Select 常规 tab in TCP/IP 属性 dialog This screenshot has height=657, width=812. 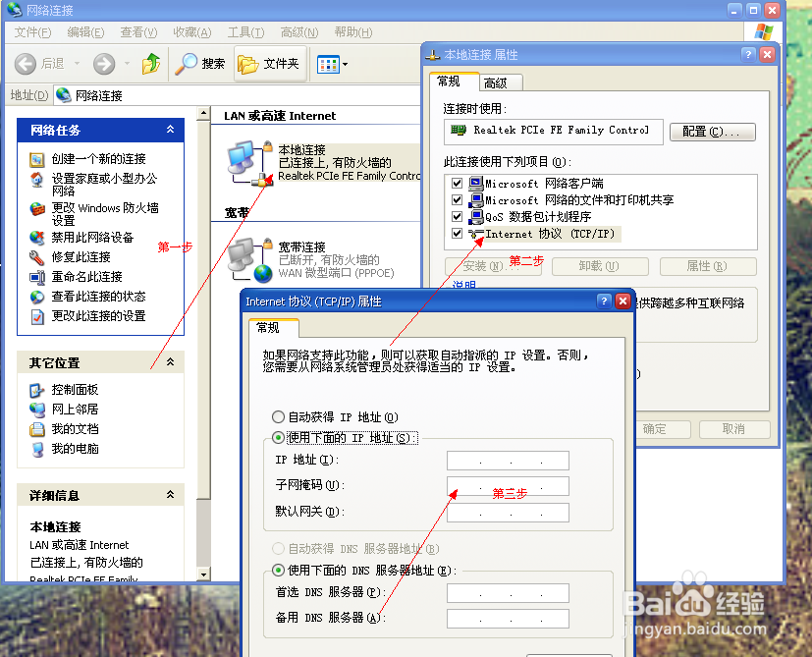pyautogui.click(x=272, y=328)
